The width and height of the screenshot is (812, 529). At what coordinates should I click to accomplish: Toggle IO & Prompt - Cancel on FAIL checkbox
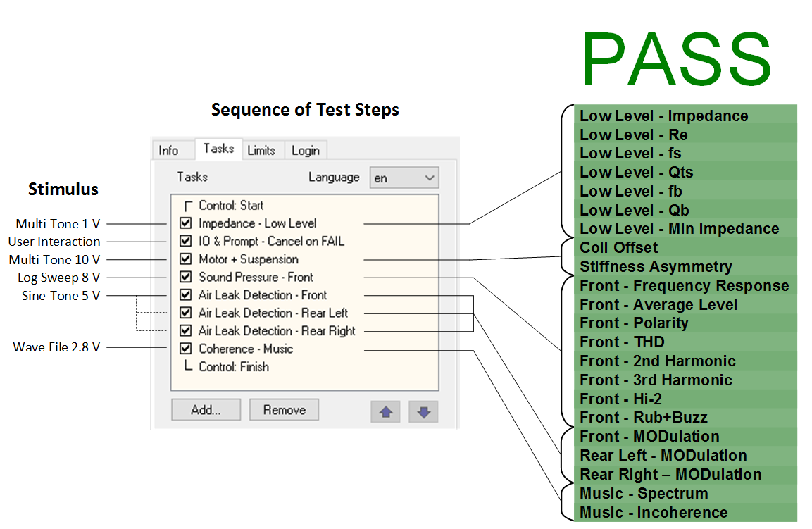(186, 241)
